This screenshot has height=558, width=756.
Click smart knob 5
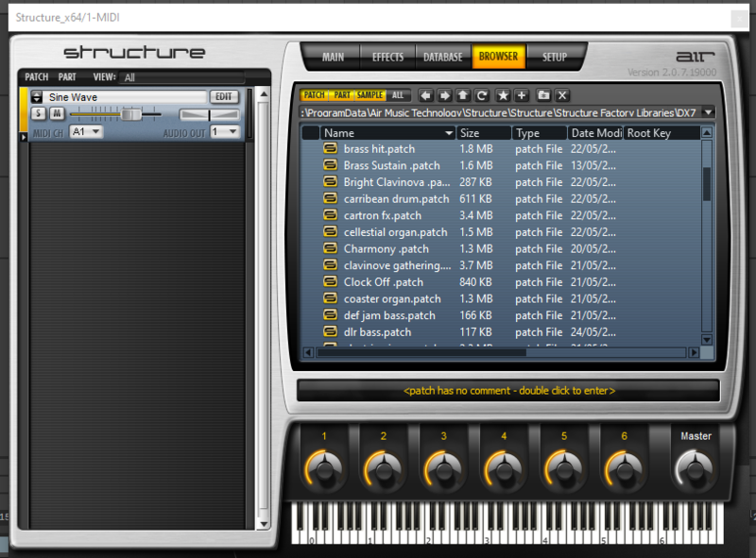pyautogui.click(x=563, y=468)
